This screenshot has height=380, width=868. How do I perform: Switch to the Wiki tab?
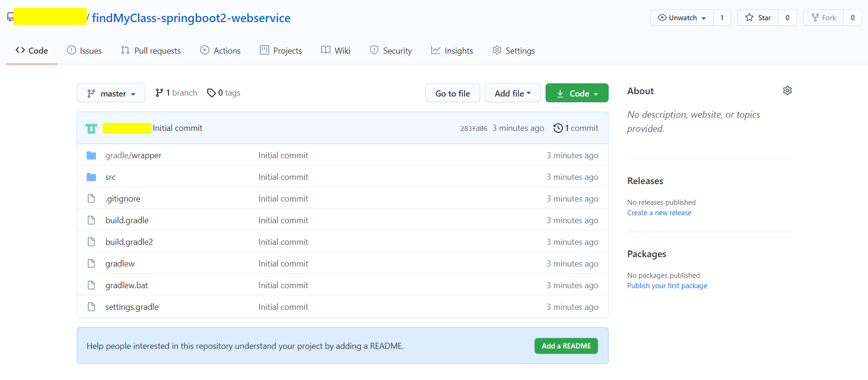[336, 50]
